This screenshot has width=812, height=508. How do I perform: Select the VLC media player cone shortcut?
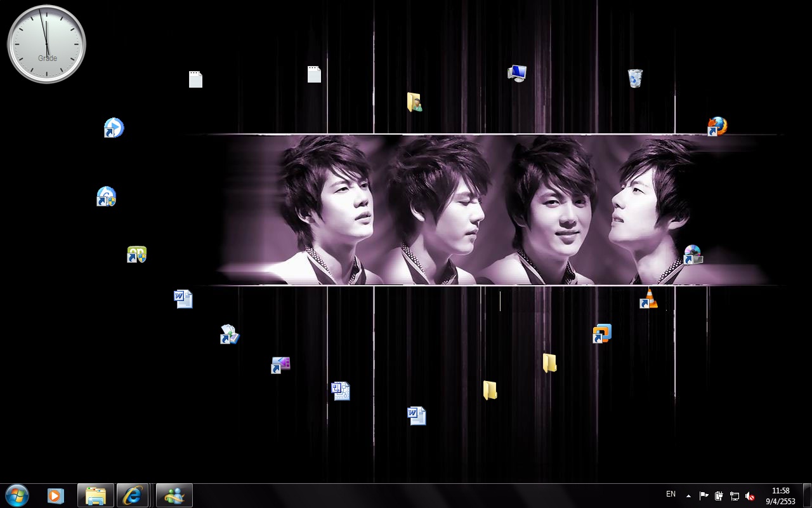pyautogui.click(x=648, y=298)
